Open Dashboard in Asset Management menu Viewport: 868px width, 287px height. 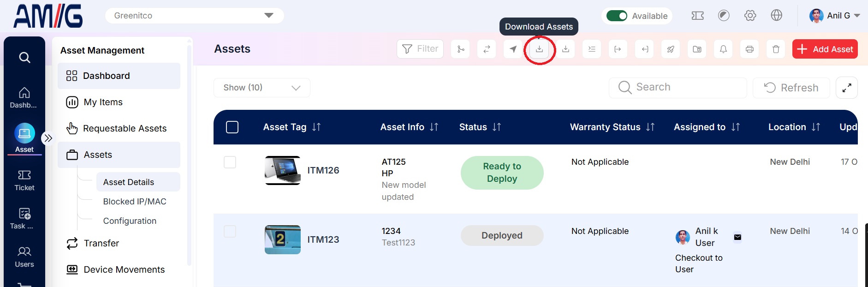tap(119, 76)
